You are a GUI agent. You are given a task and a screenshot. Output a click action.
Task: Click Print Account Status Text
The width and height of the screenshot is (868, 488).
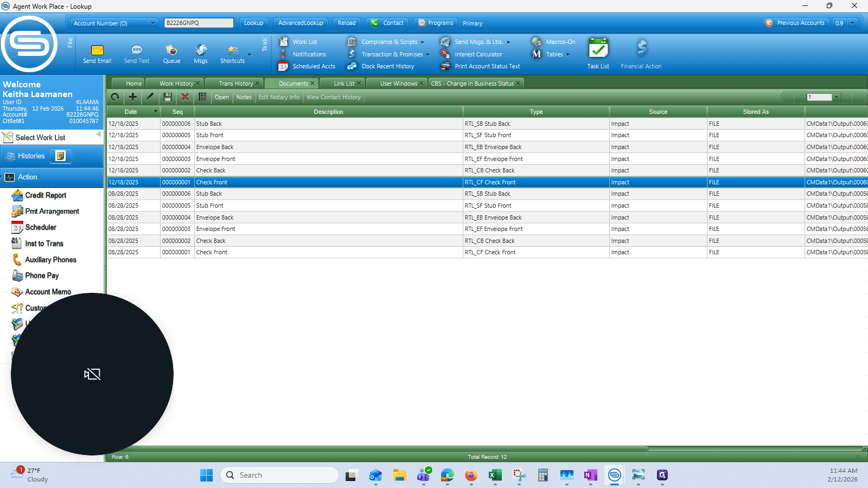[487, 66]
